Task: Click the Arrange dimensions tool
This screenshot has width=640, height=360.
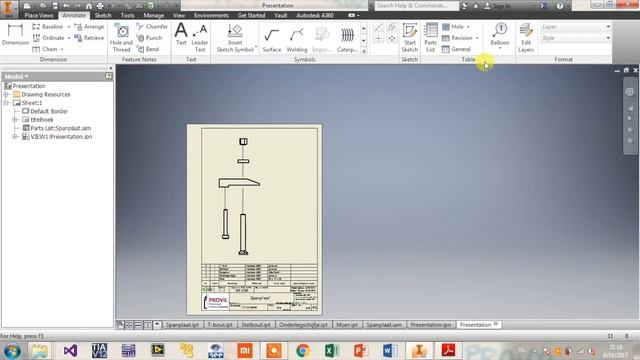Action: [x=89, y=27]
